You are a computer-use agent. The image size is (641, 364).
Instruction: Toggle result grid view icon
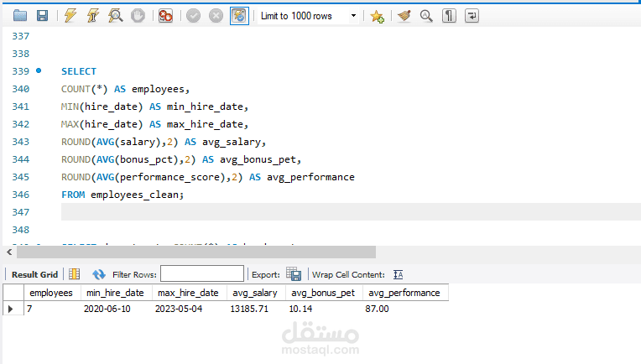pos(75,274)
